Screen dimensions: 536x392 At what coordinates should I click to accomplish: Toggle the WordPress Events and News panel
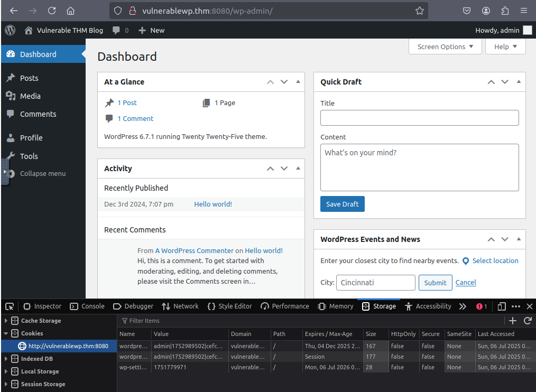[x=519, y=239]
